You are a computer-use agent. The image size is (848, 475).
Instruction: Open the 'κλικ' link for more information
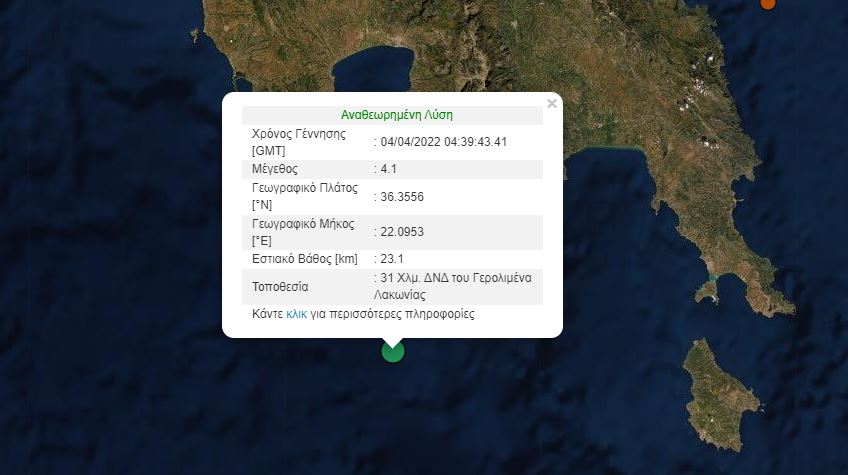pyautogui.click(x=296, y=313)
